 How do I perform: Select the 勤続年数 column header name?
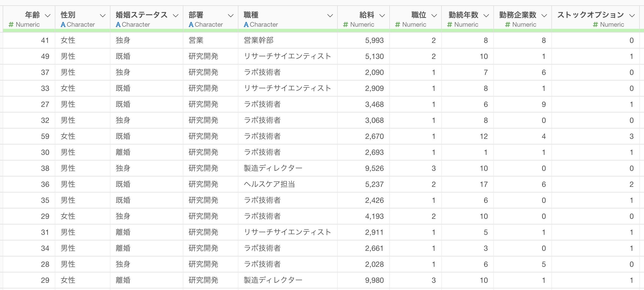click(x=464, y=15)
